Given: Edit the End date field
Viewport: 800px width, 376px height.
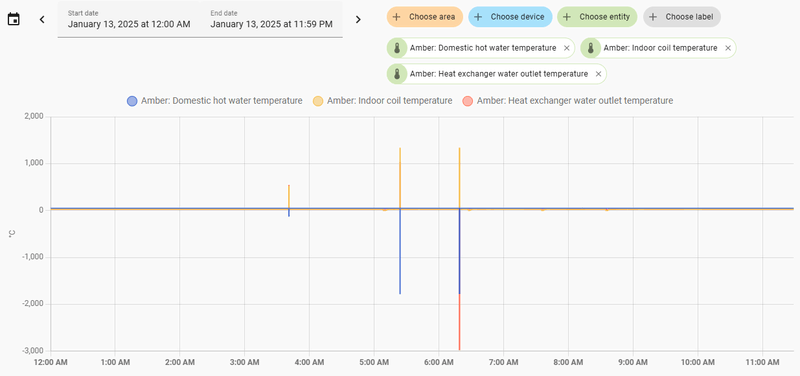Looking at the screenshot, I should click(271, 19).
